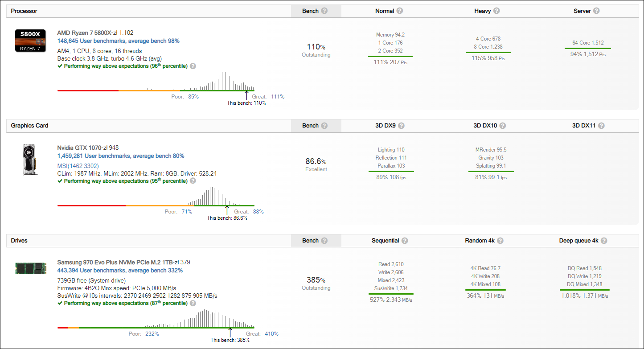This screenshot has width=644, height=349.
Task: Click help icon next to Graphics Card Bench
Action: (324, 126)
